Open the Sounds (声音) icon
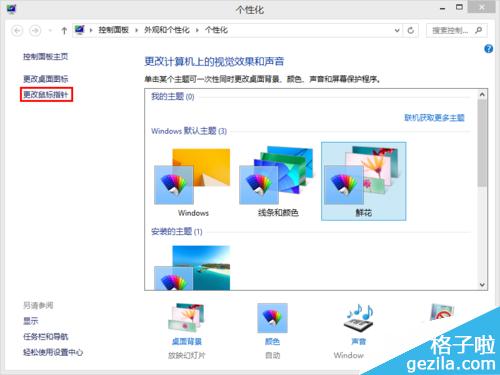 pyautogui.click(x=359, y=317)
